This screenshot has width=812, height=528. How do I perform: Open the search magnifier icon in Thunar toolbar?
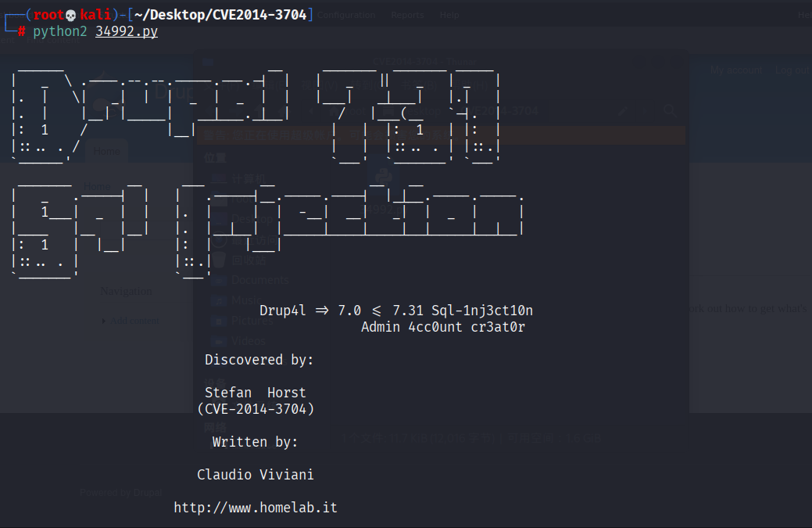pyautogui.click(x=670, y=110)
